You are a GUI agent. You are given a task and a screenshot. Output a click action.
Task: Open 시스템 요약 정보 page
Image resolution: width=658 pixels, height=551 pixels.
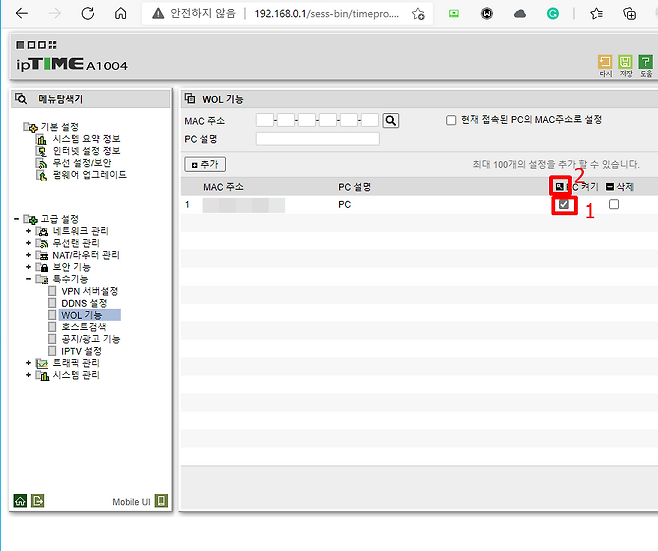click(86, 139)
